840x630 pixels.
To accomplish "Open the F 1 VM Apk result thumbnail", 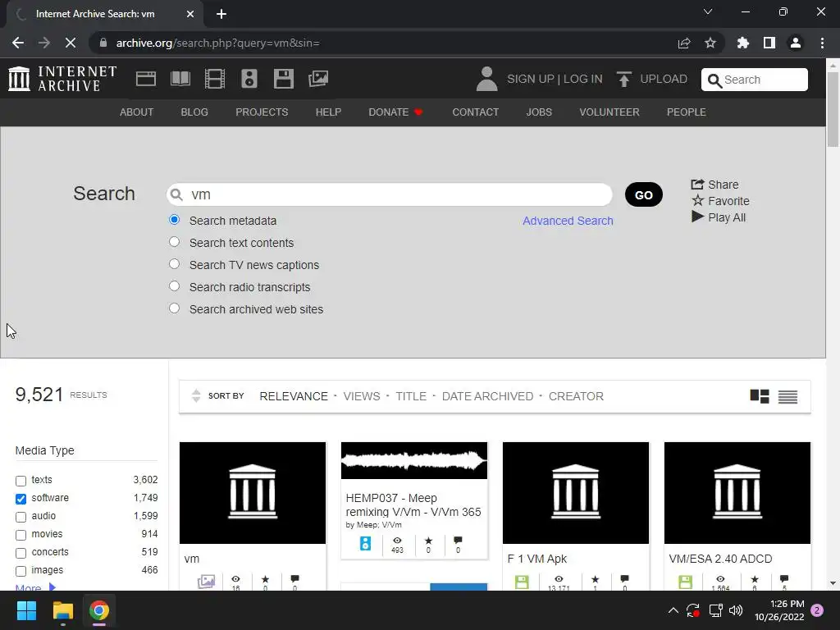I will pos(575,493).
